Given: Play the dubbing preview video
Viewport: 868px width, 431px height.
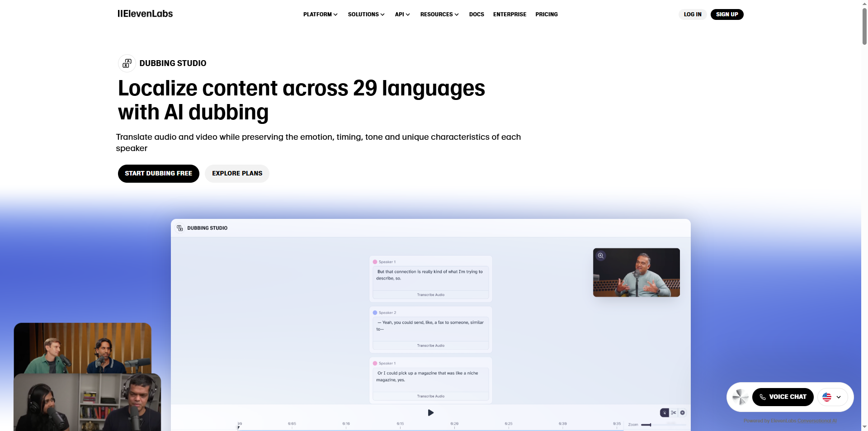Looking at the screenshot, I should pyautogui.click(x=430, y=412).
